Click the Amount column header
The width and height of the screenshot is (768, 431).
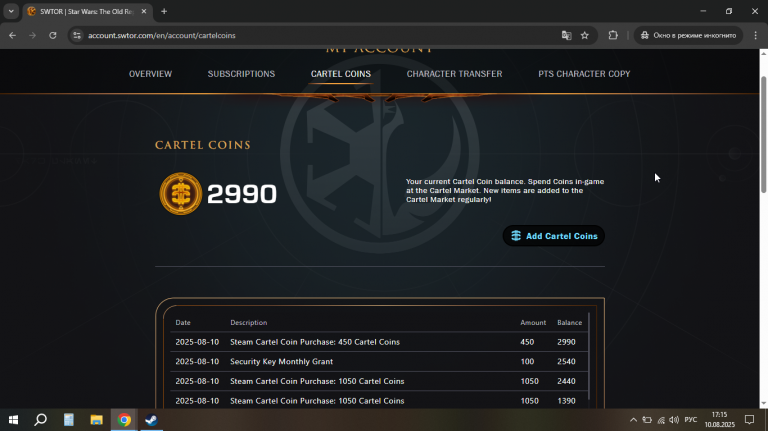(x=533, y=322)
